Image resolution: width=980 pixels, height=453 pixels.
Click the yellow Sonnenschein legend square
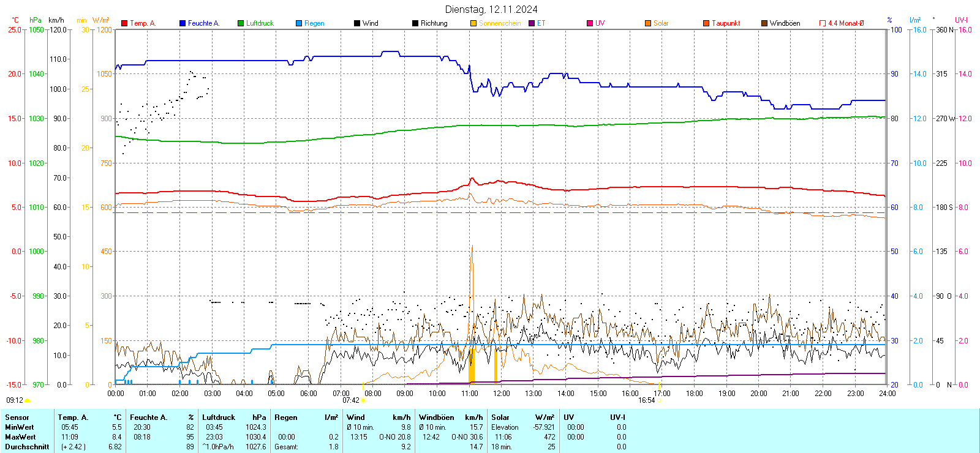(473, 23)
